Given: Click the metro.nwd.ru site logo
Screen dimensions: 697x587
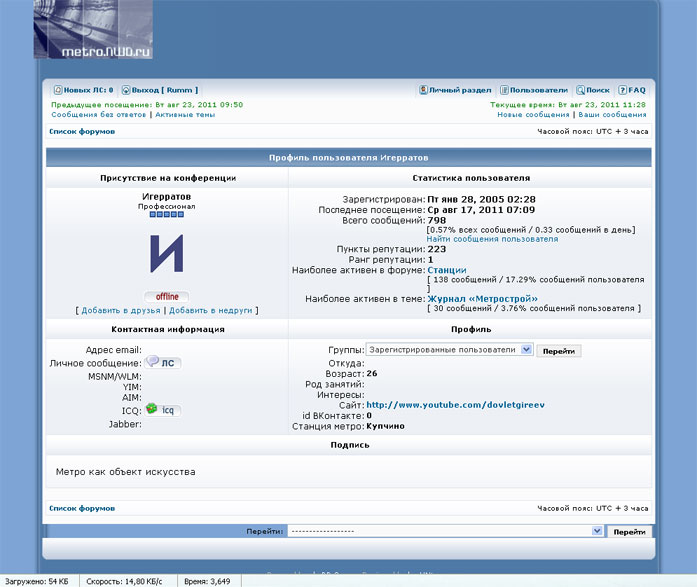Looking at the screenshot, I should [93, 31].
